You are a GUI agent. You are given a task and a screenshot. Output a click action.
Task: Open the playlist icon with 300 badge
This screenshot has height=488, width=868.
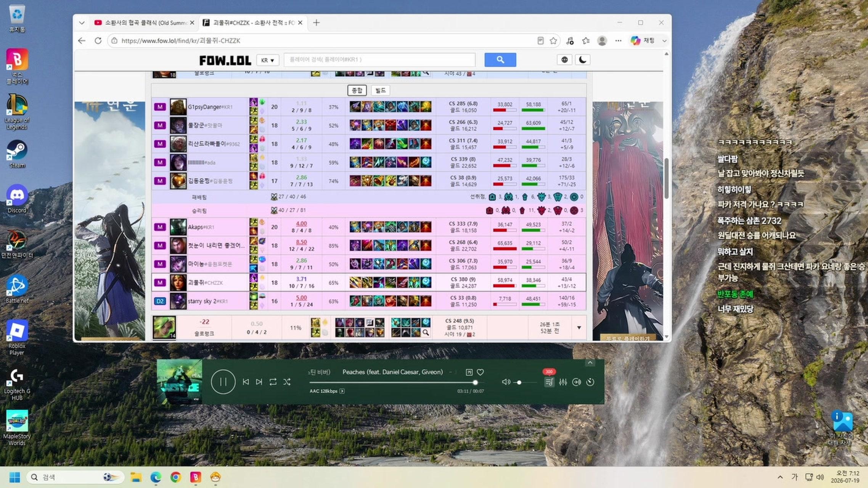point(549,382)
